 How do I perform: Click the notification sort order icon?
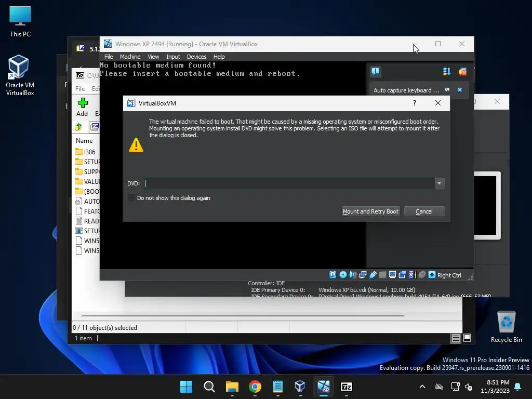pyautogui.click(x=446, y=72)
